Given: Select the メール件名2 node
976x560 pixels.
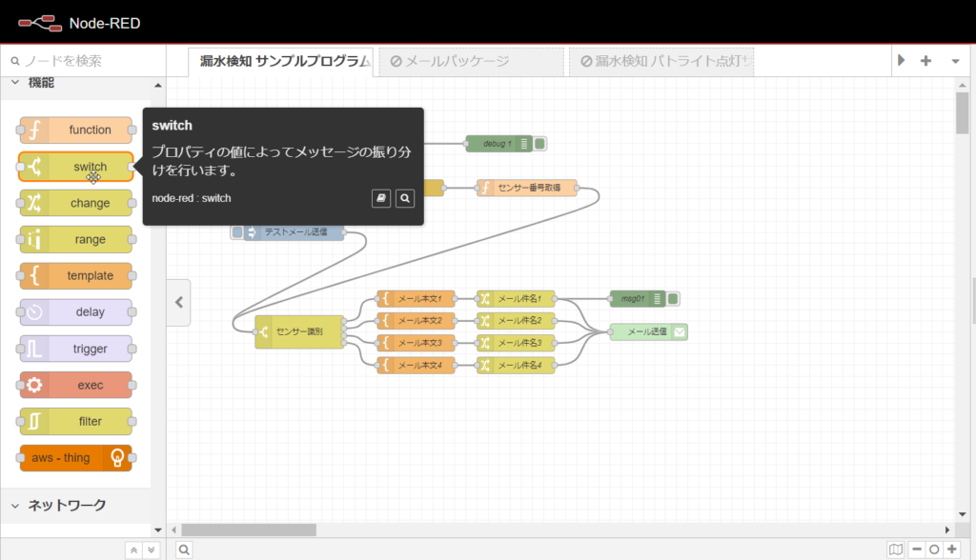Looking at the screenshot, I should click(516, 320).
